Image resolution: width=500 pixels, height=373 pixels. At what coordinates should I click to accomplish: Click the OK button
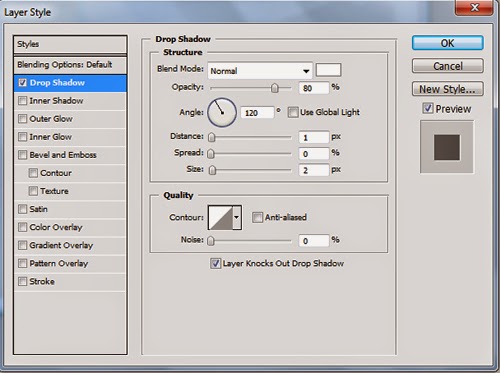pos(447,43)
